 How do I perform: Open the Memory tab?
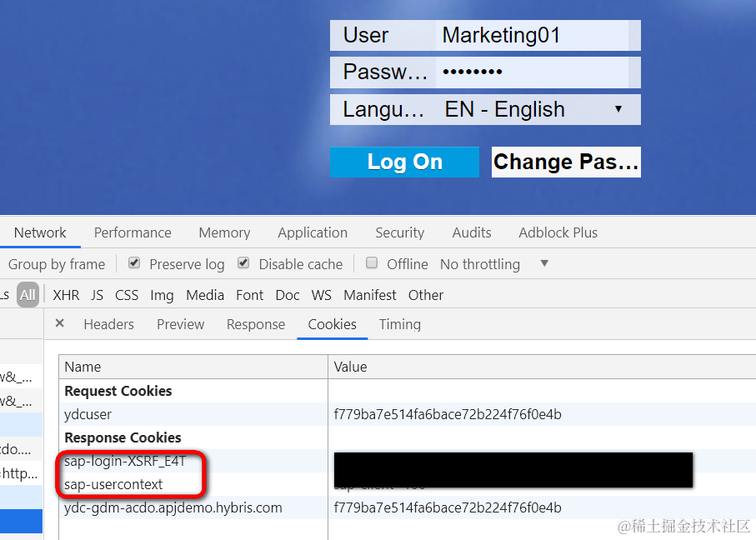(225, 232)
